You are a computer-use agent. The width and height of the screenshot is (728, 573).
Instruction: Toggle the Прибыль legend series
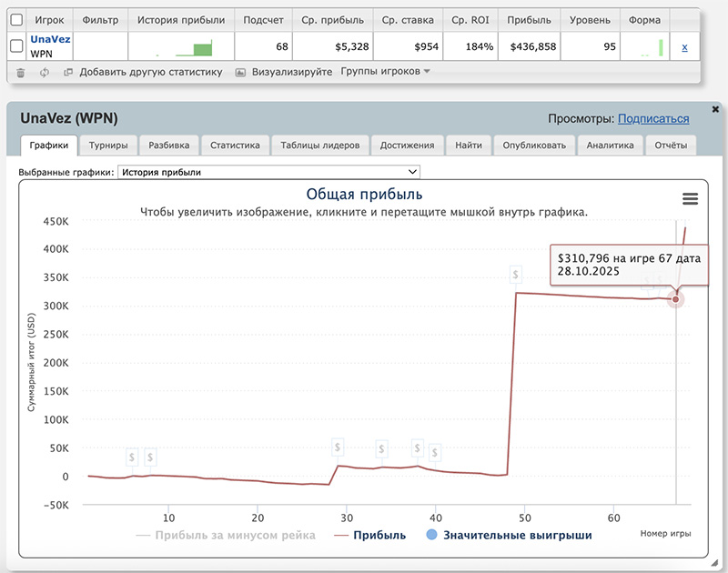369,536
